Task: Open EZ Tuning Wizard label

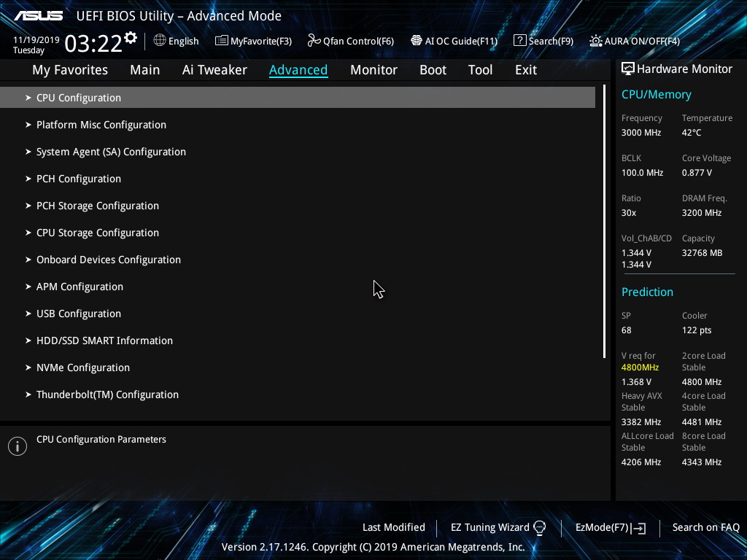Action: point(489,528)
